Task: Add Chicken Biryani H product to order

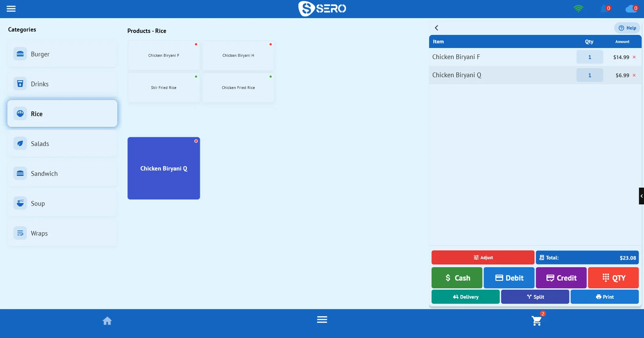Action: pyautogui.click(x=238, y=56)
